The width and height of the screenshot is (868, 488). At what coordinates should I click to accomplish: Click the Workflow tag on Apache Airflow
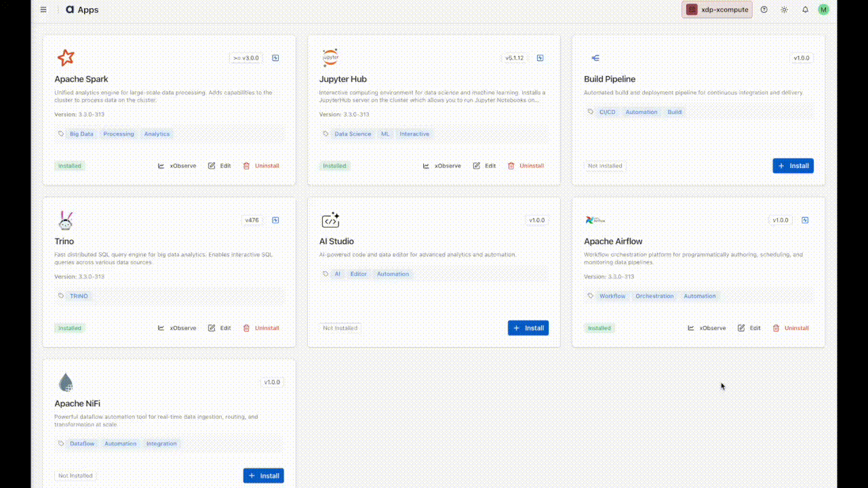[x=612, y=296]
